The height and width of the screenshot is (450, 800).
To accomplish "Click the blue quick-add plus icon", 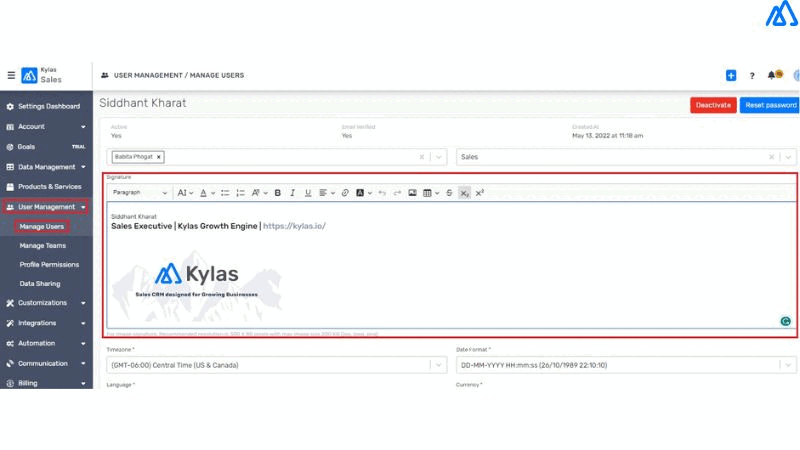I will (x=731, y=75).
